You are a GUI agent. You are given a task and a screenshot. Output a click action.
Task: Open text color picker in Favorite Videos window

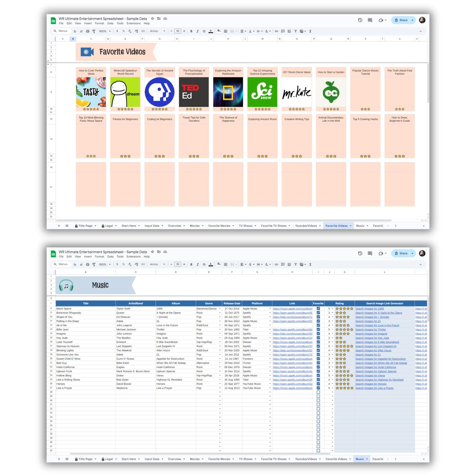(x=211, y=31)
